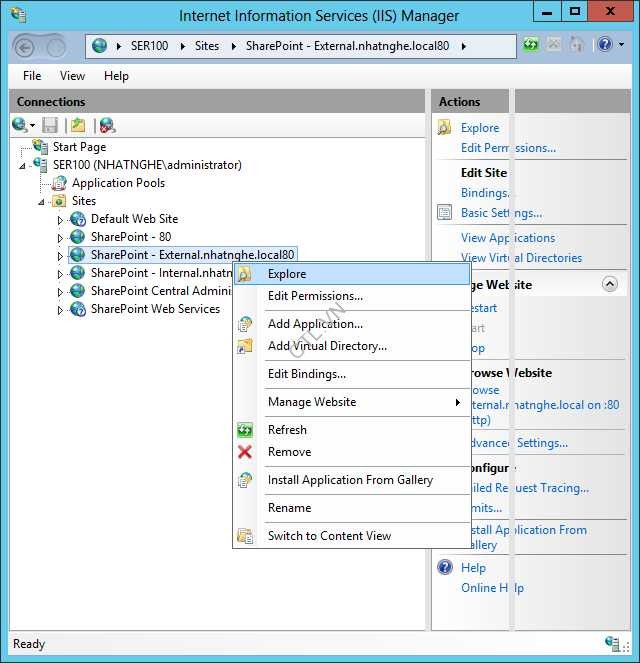Image resolution: width=640 pixels, height=663 pixels.
Task: Select the Sites folder node
Action: [84, 201]
